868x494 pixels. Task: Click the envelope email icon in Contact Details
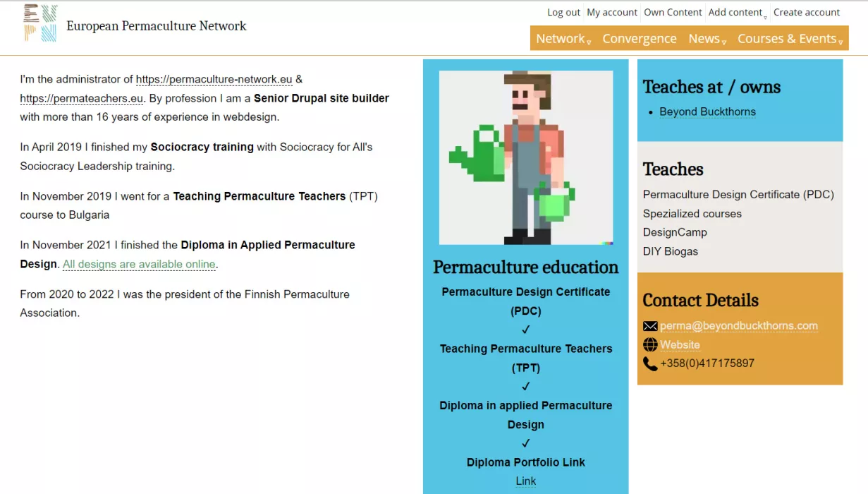click(x=650, y=326)
